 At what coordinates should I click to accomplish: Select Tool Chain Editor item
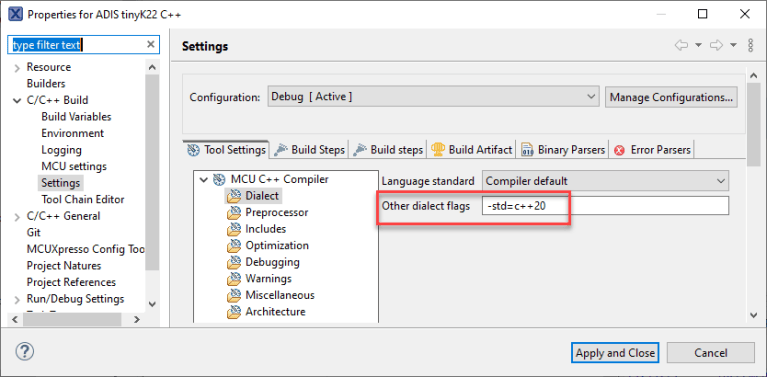coord(83,200)
